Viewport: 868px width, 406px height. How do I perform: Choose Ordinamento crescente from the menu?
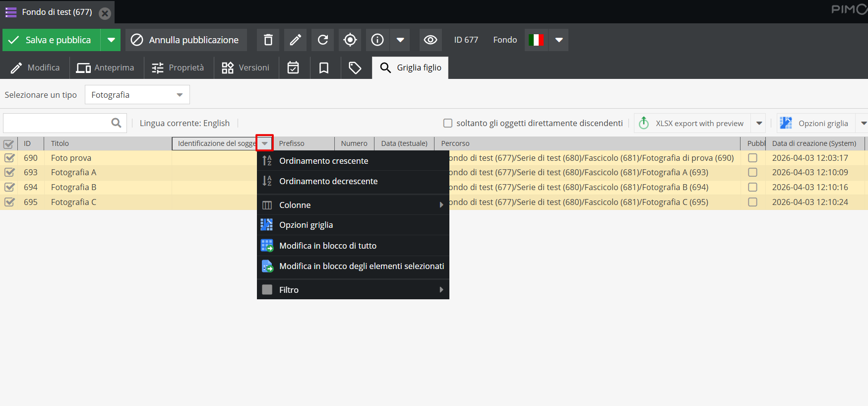click(323, 161)
